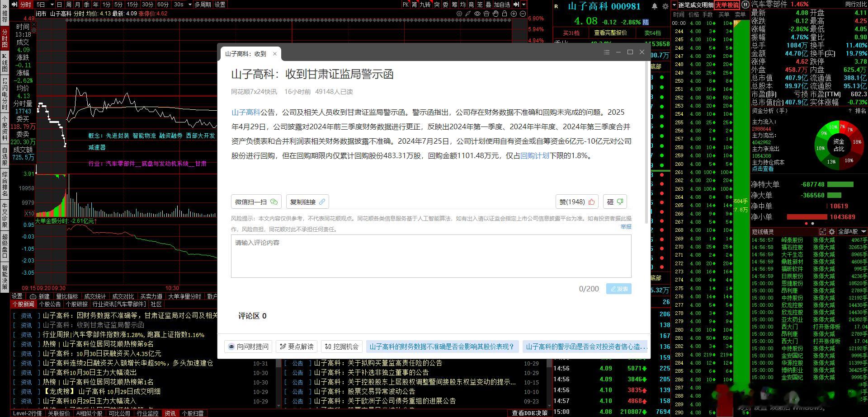This screenshot has height=417, width=868.
Task: Open the K线图 sidebar tab
Action: pyautogui.click(x=4, y=61)
